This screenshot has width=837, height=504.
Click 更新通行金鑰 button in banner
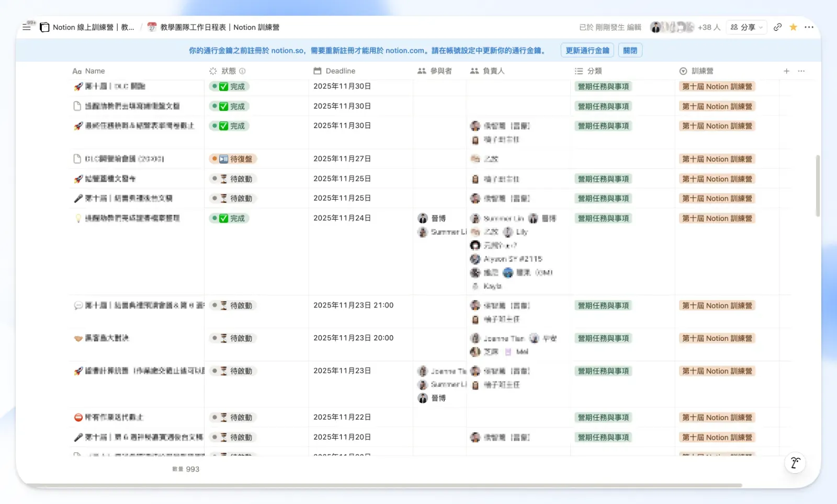click(587, 51)
